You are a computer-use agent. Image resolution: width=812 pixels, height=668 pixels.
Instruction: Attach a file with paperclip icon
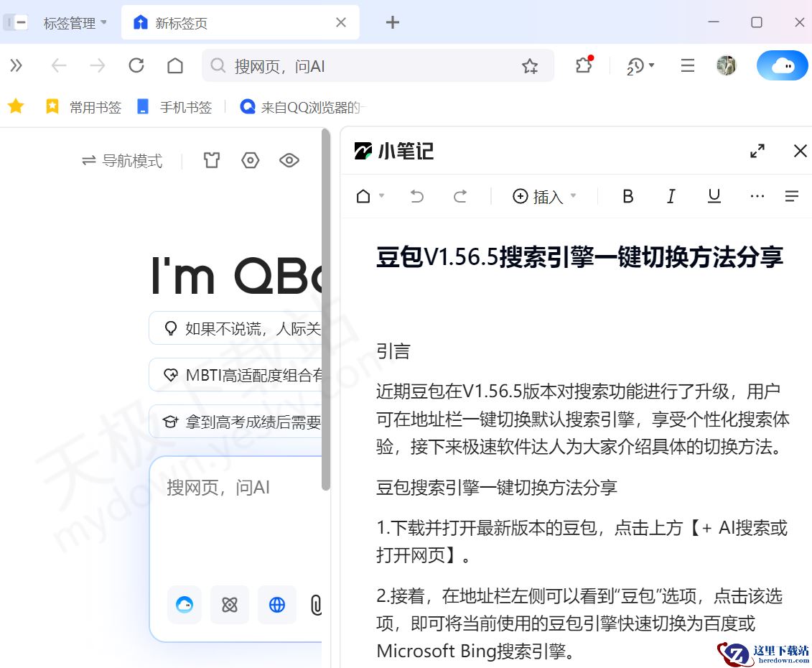(x=315, y=605)
